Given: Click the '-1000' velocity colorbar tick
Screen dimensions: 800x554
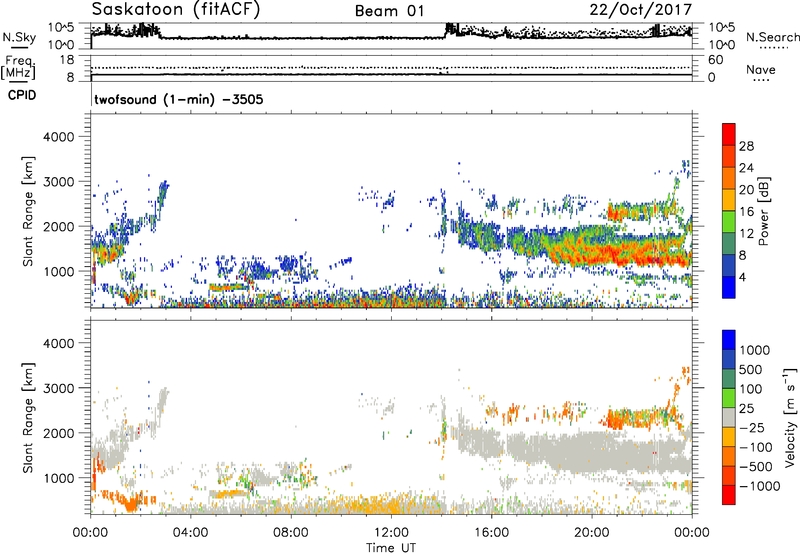Looking at the screenshot, I should tap(759, 486).
